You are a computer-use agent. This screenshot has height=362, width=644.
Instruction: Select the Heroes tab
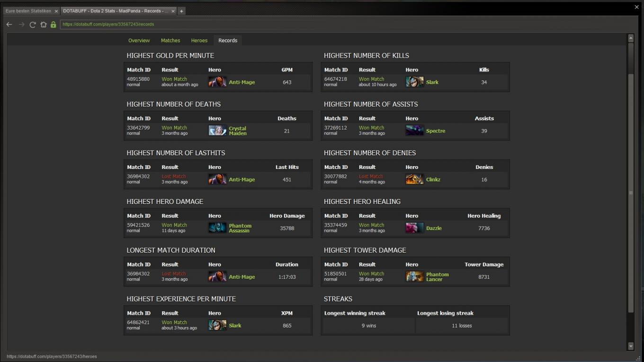199,41
